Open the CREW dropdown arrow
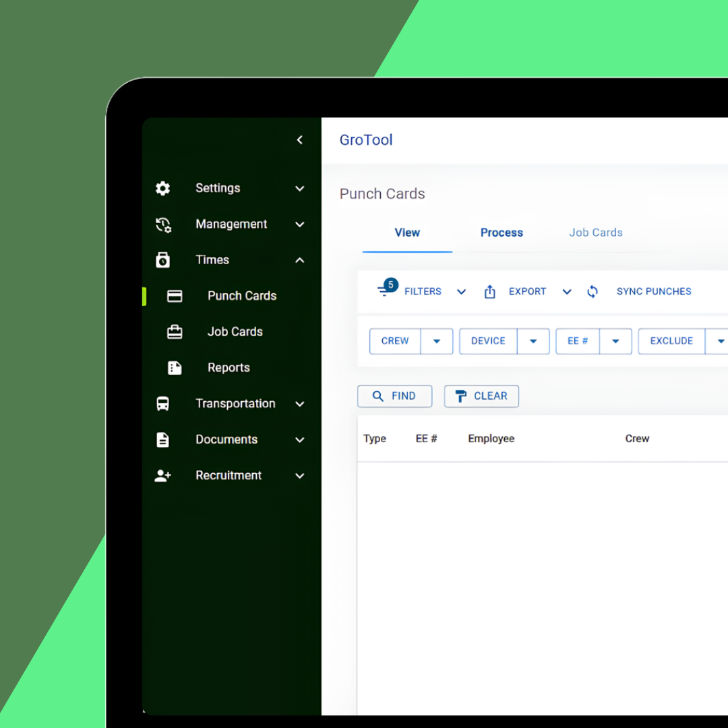728x728 pixels. point(436,341)
